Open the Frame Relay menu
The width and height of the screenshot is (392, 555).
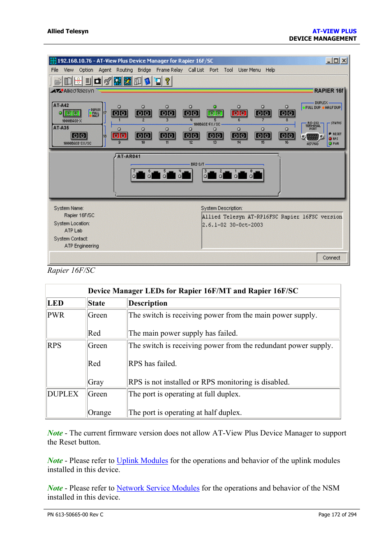[x=169, y=70]
